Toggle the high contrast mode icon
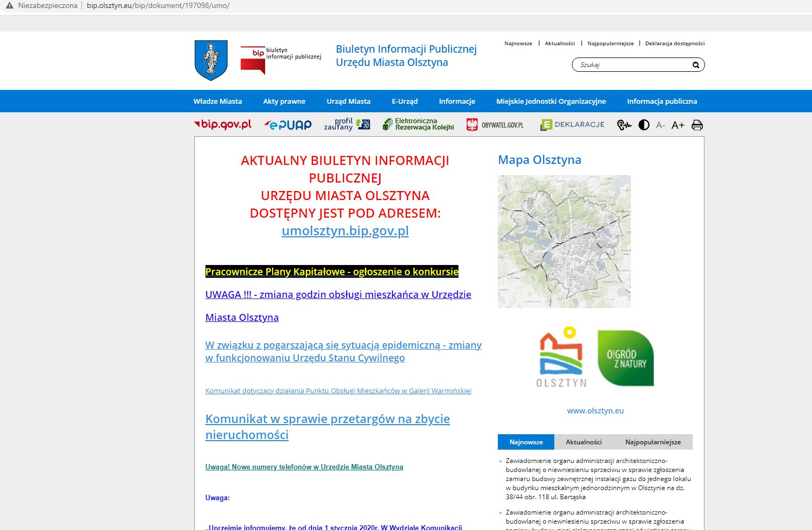This screenshot has height=530, width=812. (x=644, y=125)
